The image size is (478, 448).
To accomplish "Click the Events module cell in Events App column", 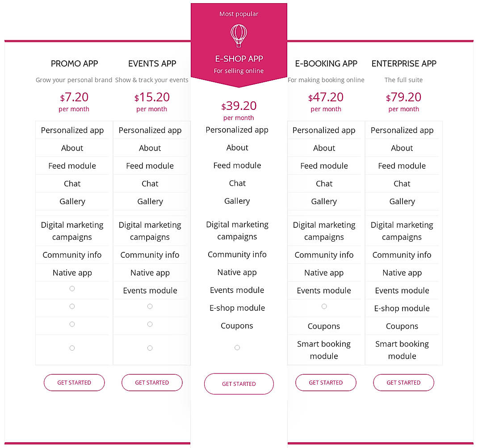I will coord(150,290).
